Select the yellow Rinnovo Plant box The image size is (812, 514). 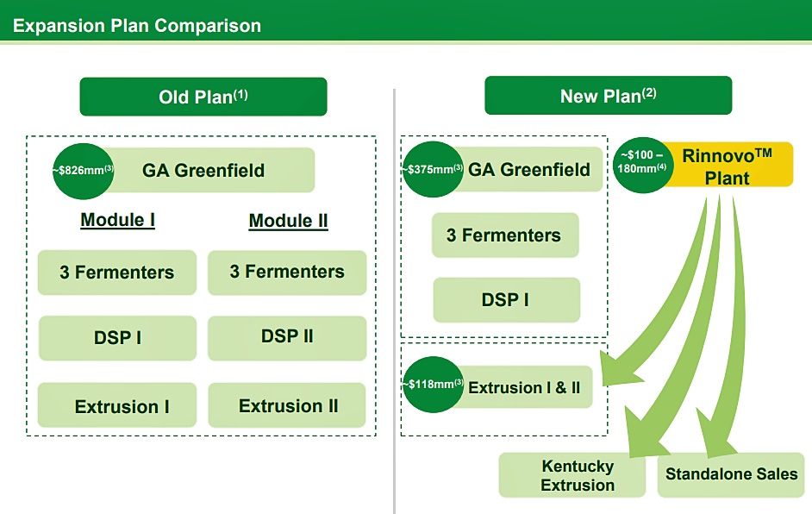(727, 165)
